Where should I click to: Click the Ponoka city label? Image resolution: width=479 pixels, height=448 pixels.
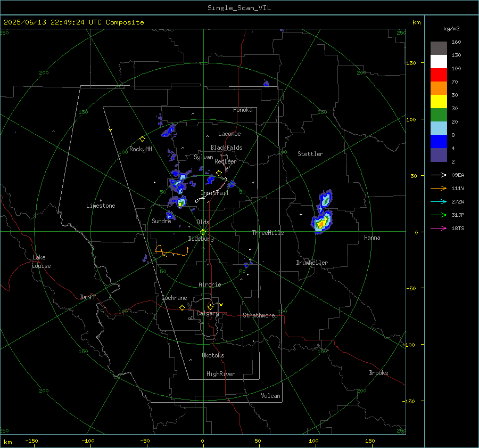click(243, 110)
